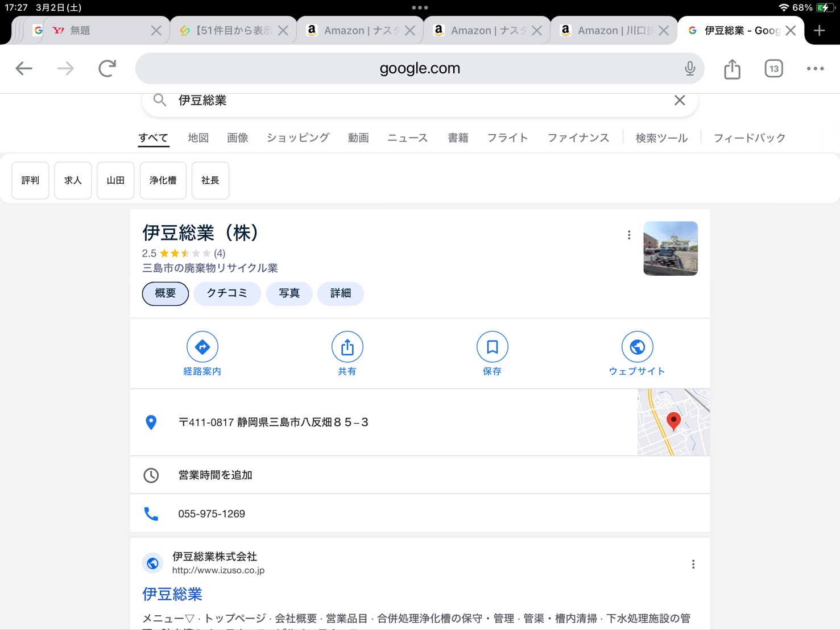
Task: Go back with the browser back arrow
Action: coord(24,69)
